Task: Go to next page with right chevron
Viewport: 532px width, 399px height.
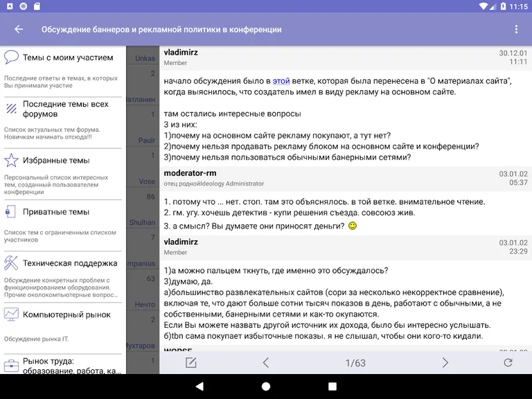Action: 445,363
